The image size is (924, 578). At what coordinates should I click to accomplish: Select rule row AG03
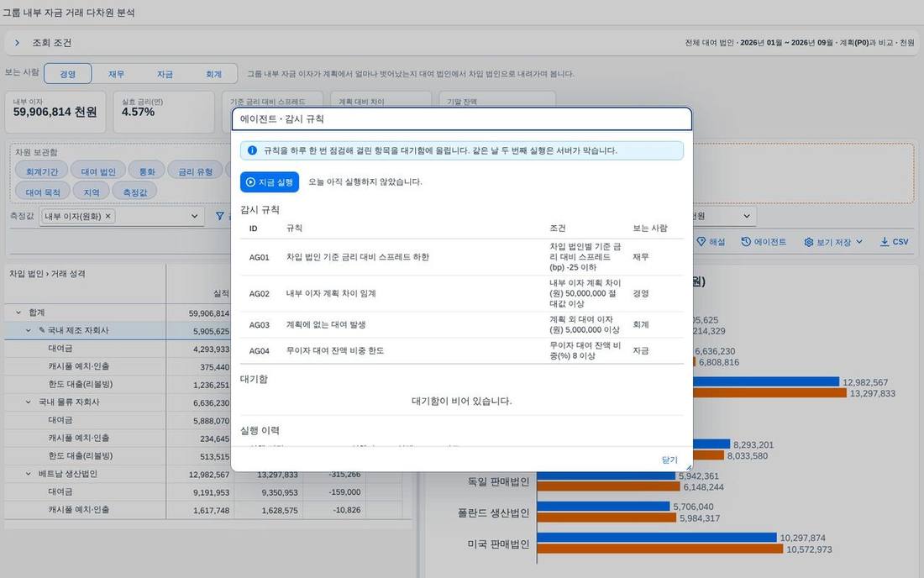(x=461, y=324)
